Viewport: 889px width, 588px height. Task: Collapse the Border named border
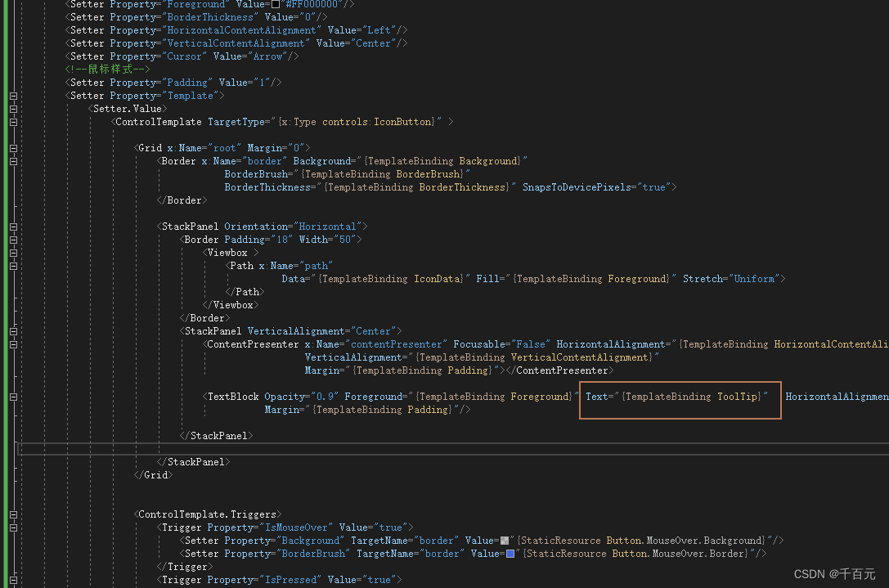13,160
